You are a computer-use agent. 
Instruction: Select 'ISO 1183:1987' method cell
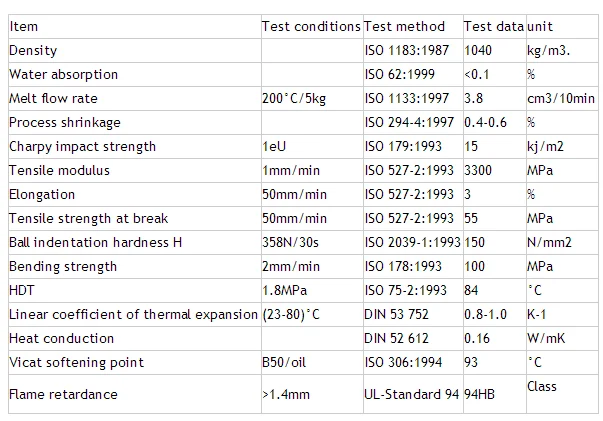click(408, 50)
